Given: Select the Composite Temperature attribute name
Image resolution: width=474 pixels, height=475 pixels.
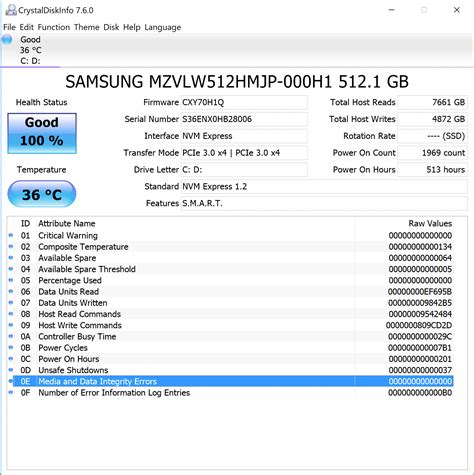Looking at the screenshot, I should point(83,247).
